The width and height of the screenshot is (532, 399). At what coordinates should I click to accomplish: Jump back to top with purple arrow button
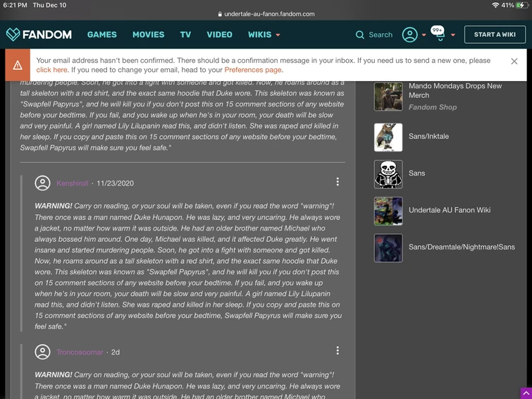[x=526, y=393]
